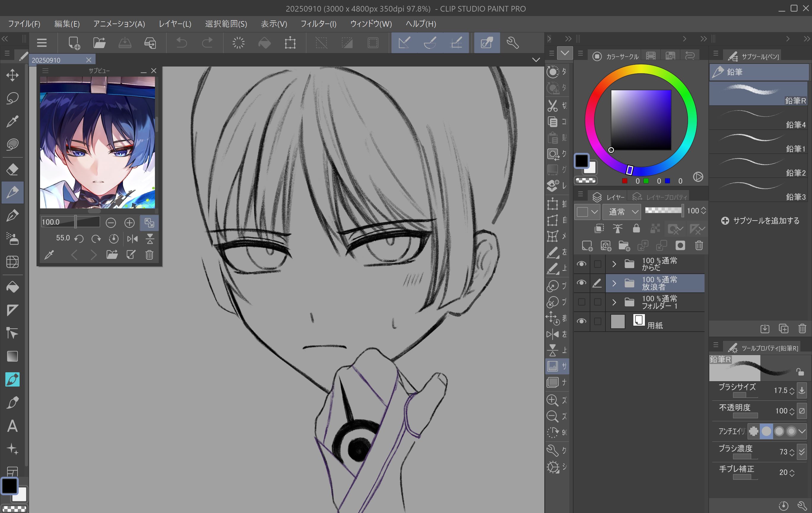This screenshot has height=513, width=812.
Task: Select the 鉛筆4 sub tool
Action: tap(759, 119)
